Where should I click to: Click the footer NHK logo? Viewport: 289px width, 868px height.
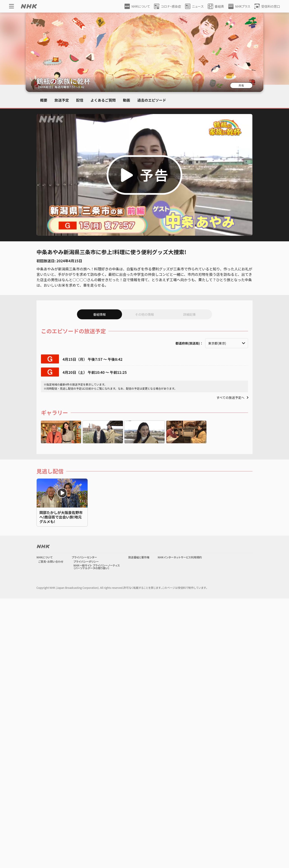pyautogui.click(x=43, y=546)
